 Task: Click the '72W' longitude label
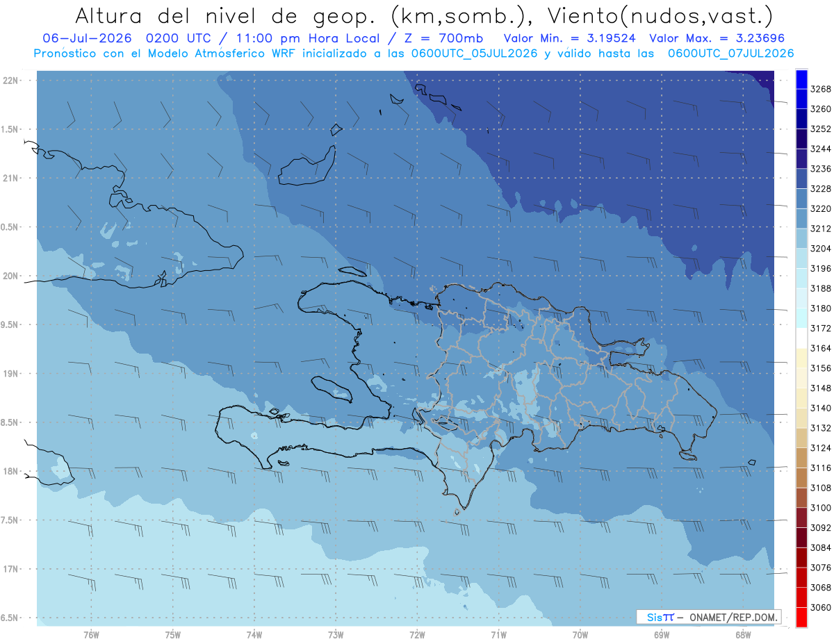pos(417,635)
